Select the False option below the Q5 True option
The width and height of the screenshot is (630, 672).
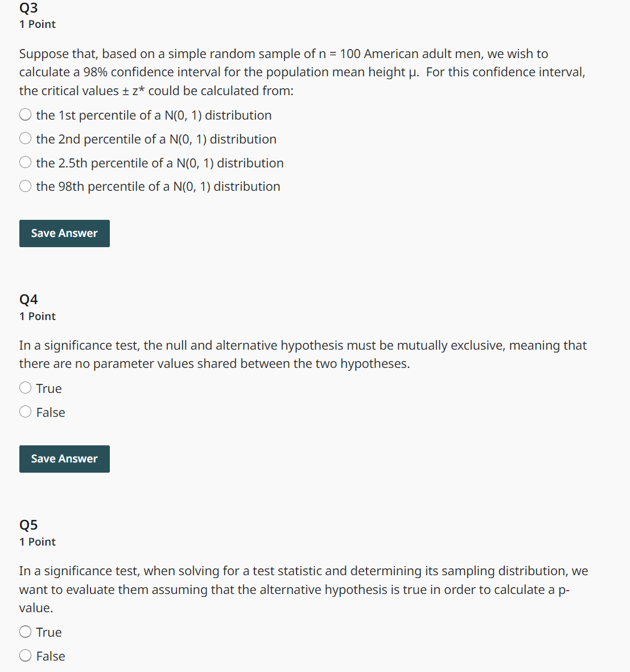point(25,655)
